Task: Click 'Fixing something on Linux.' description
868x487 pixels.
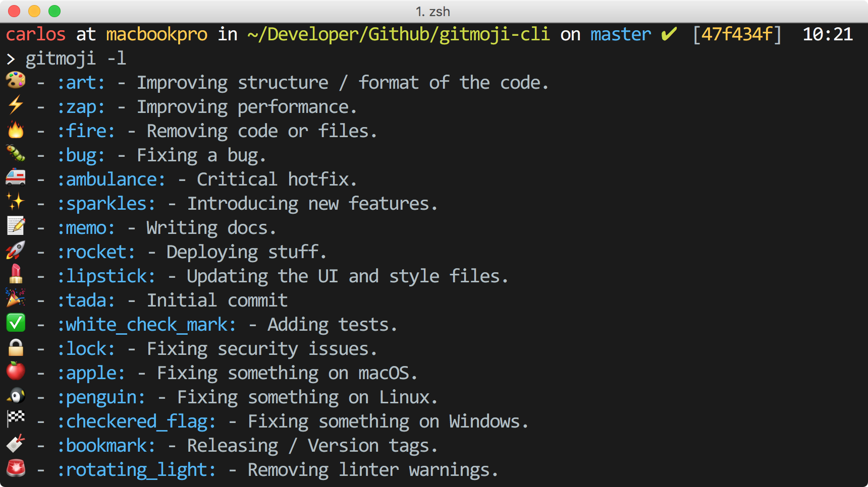Action: (x=307, y=397)
